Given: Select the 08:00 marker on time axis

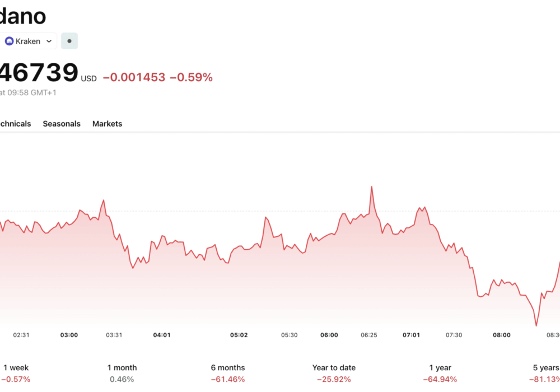Looking at the screenshot, I should click(x=502, y=335).
